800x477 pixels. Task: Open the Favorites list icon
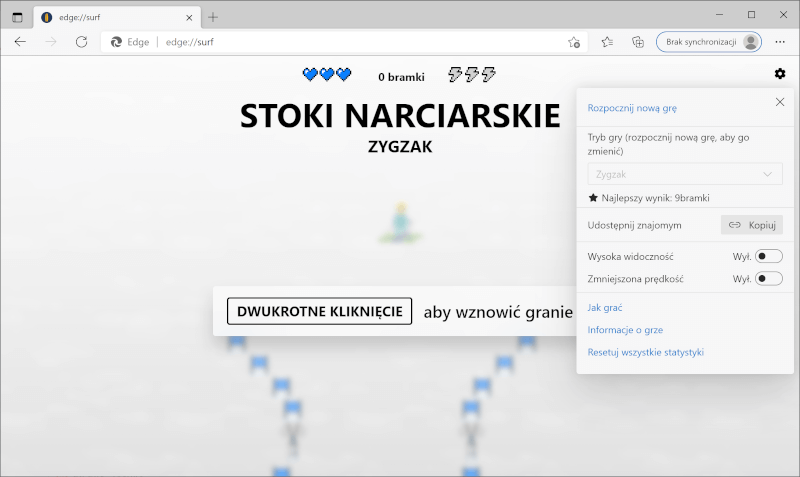607,42
